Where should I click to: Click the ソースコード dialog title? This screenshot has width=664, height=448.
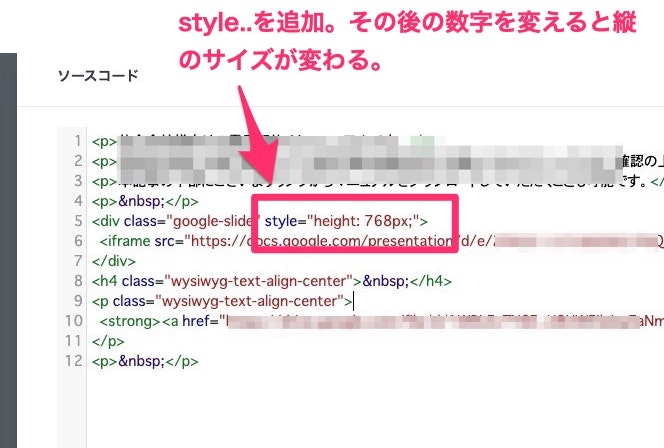pyautogui.click(x=98, y=76)
